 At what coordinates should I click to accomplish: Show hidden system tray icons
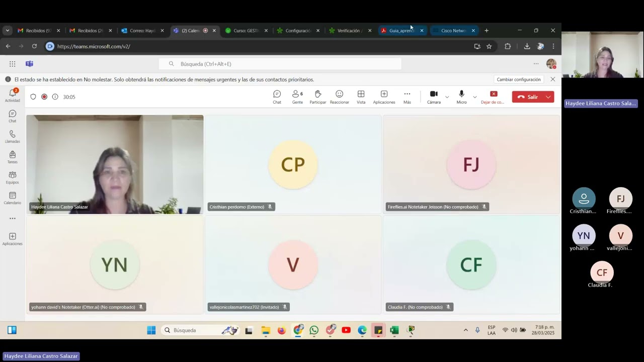[465, 330]
